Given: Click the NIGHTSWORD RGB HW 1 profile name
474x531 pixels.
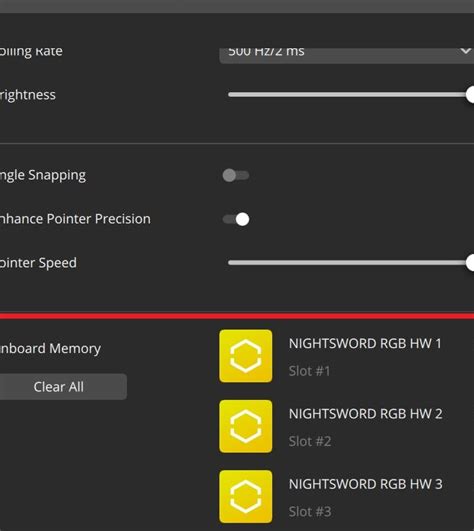Looking at the screenshot, I should click(365, 343).
